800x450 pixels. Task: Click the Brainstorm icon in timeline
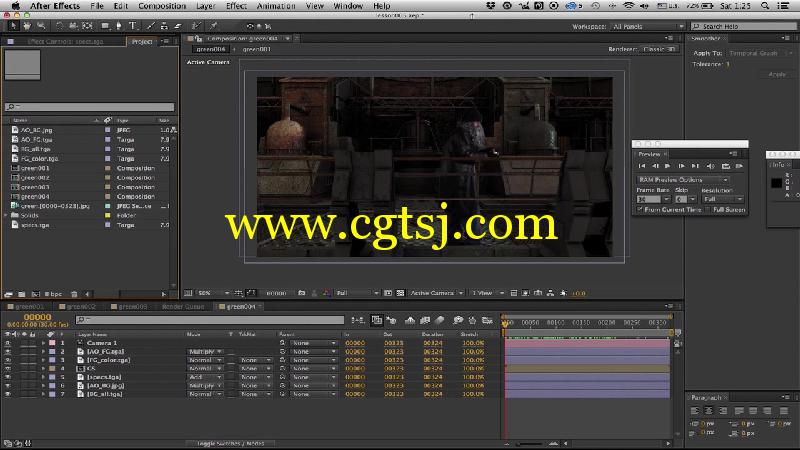458,320
